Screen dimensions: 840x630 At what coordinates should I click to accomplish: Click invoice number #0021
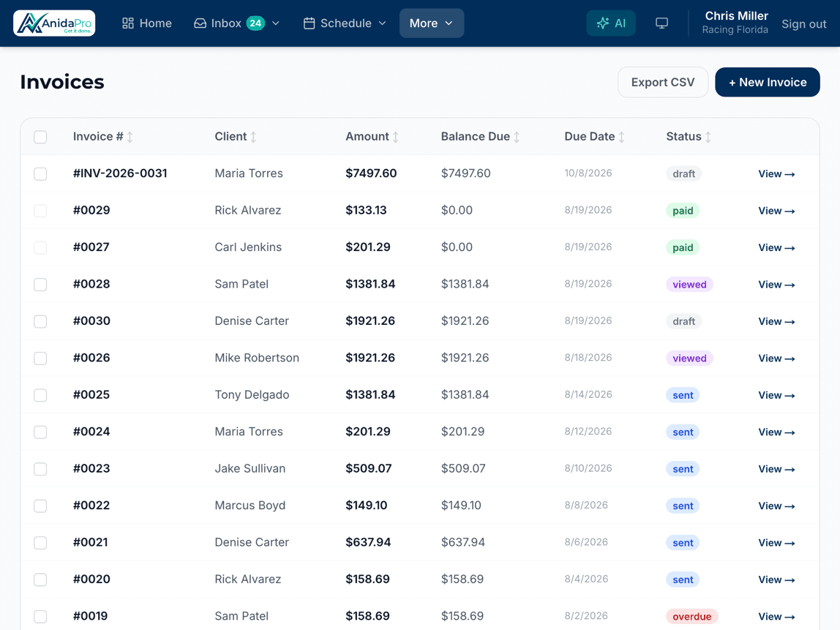pos(91,543)
